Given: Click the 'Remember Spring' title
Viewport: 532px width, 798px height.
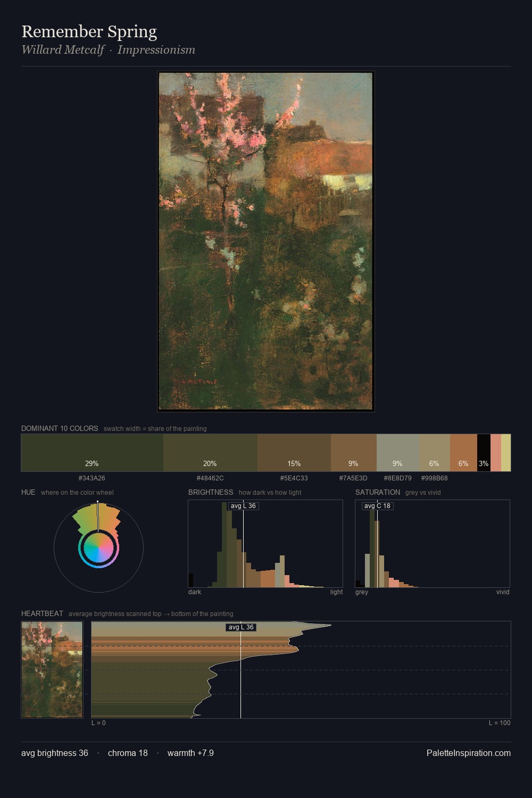Looking at the screenshot, I should 89,31.
